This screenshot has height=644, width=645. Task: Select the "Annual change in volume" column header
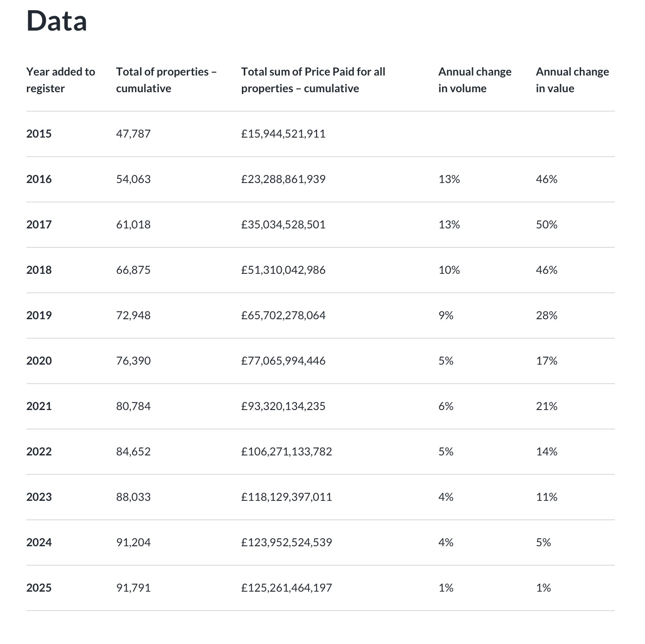474,80
